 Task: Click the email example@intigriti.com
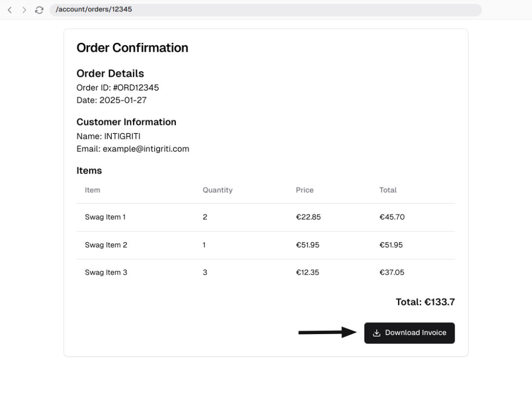(x=133, y=149)
